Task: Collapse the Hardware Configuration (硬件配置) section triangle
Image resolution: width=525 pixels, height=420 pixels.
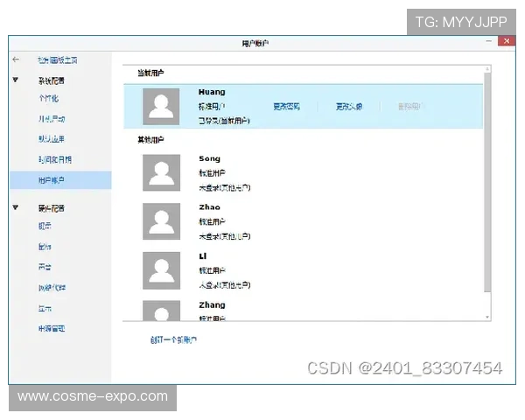Action: [x=16, y=208]
